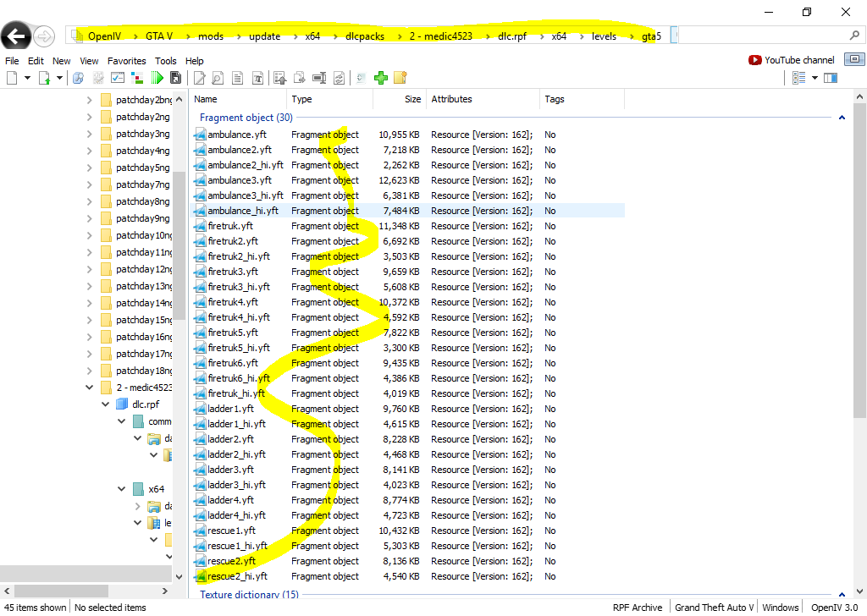867x616 pixels.
Task: Select the firetruk4.yft file
Action: pos(233,302)
